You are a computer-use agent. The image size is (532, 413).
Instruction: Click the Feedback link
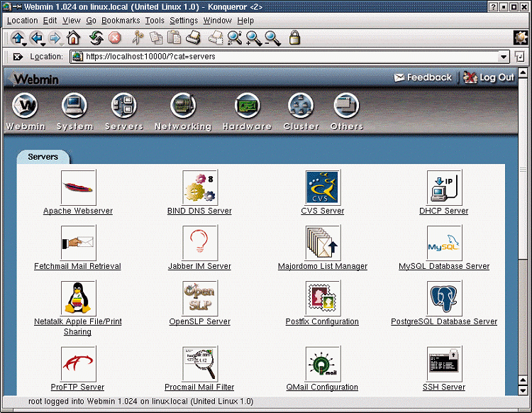pos(423,78)
